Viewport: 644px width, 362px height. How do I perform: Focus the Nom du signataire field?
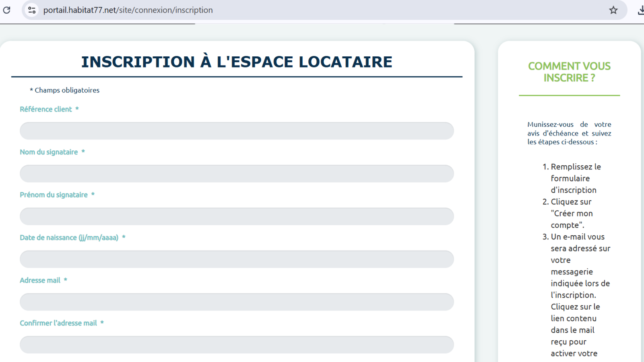pyautogui.click(x=237, y=173)
